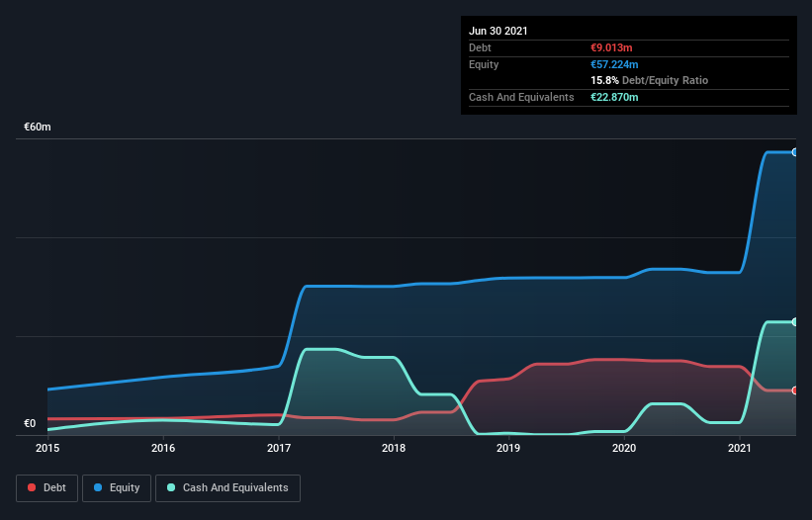Click the Jun 30 2021 tooltip date
This screenshot has width=812, height=520.
tap(498, 31)
